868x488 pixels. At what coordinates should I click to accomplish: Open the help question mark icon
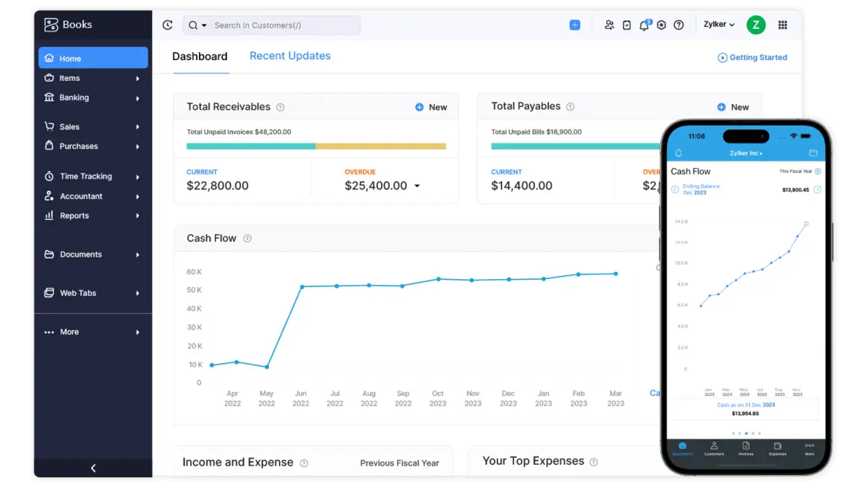point(678,25)
